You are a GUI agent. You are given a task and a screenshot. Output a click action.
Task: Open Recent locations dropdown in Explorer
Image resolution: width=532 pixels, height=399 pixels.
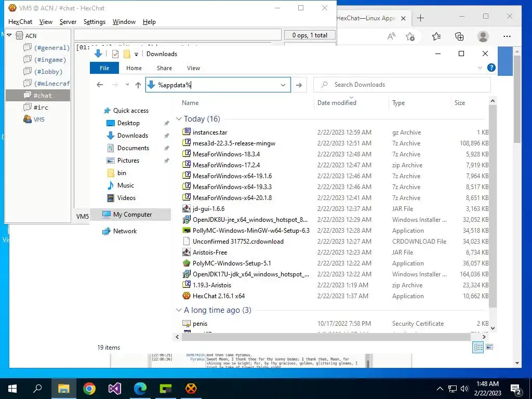coord(127,85)
